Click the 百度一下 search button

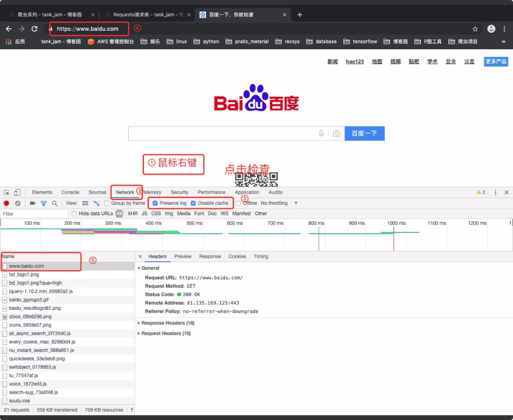click(x=364, y=134)
